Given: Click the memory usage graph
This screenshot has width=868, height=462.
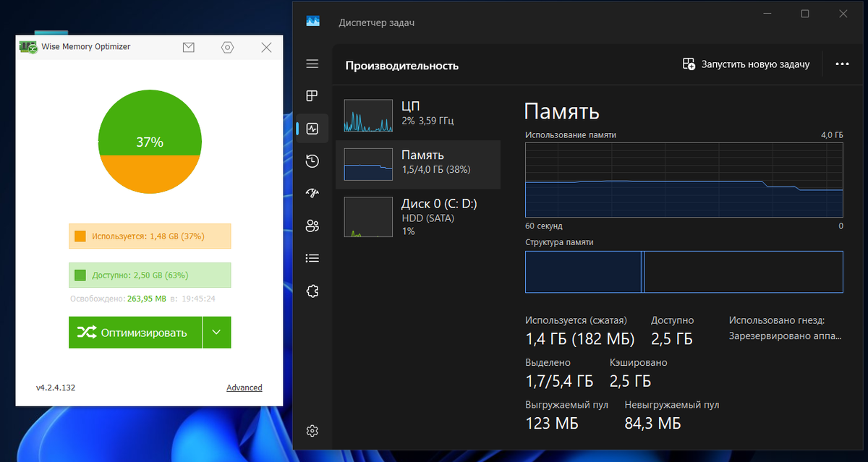Looking at the screenshot, I should pyautogui.click(x=684, y=180).
